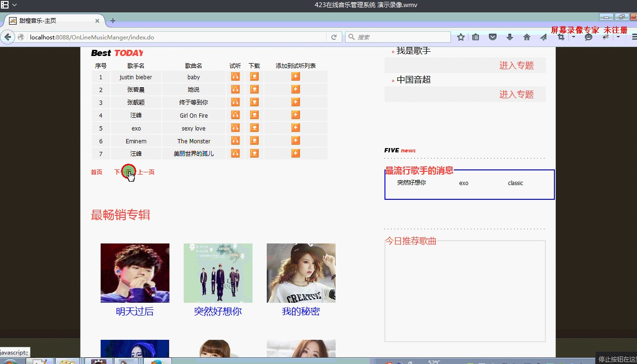Click singer name Eminem
The width and height of the screenshot is (637, 364).
tap(136, 141)
